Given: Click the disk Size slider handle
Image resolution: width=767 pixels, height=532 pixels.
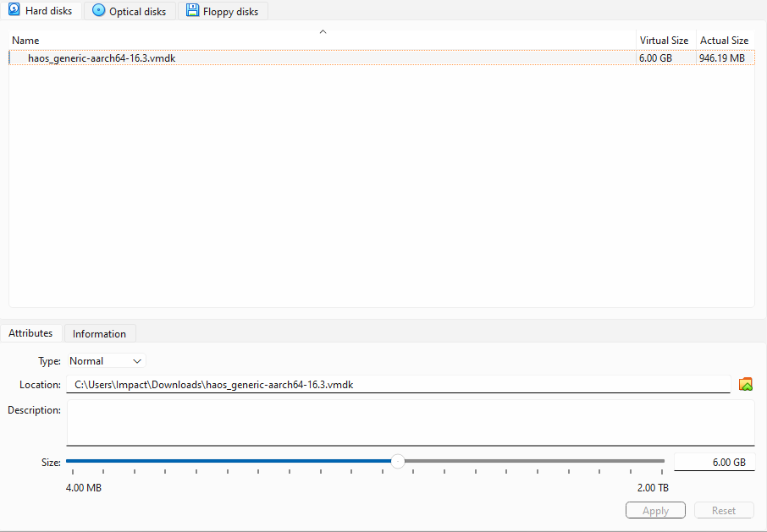Looking at the screenshot, I should point(397,461).
